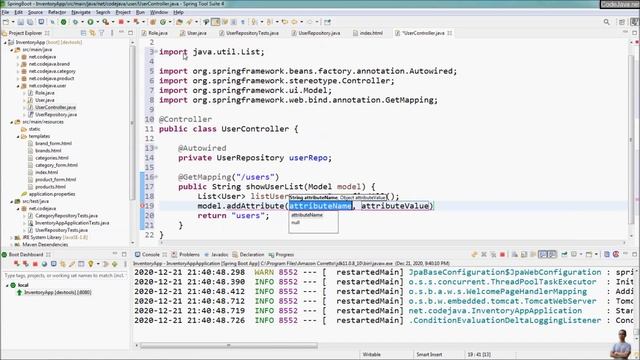
Task: Open the Navigate menu
Action: (81, 12)
